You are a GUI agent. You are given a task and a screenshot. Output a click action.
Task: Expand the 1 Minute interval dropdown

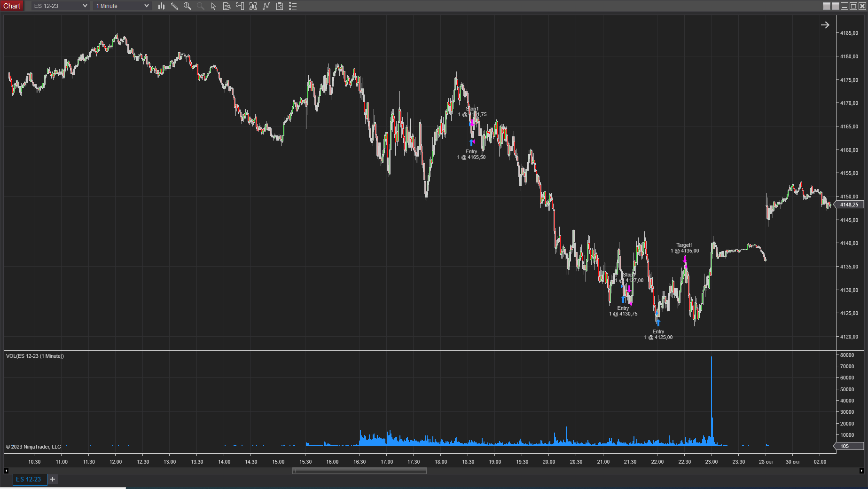tap(122, 6)
